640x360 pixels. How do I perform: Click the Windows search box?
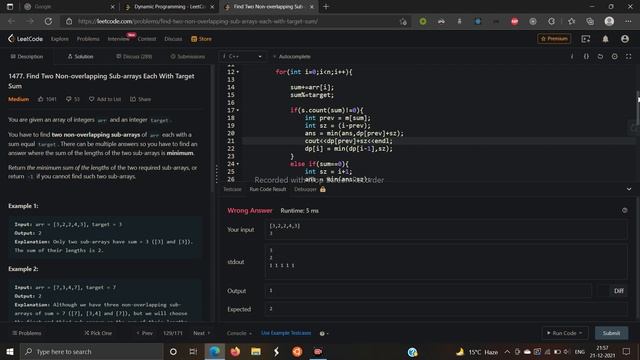point(91,351)
